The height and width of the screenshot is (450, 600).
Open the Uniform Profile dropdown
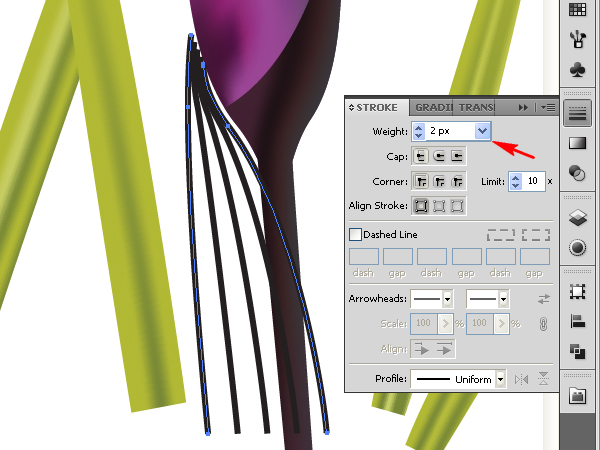tap(500, 379)
